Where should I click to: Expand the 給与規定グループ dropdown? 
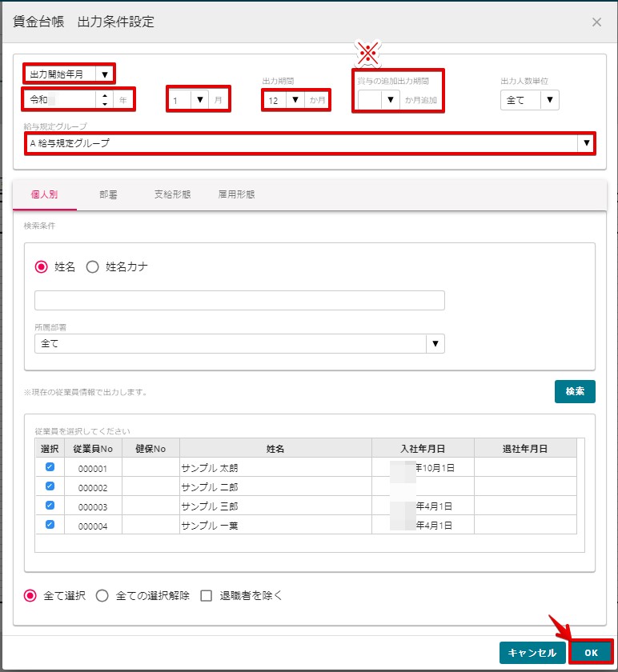[586, 143]
